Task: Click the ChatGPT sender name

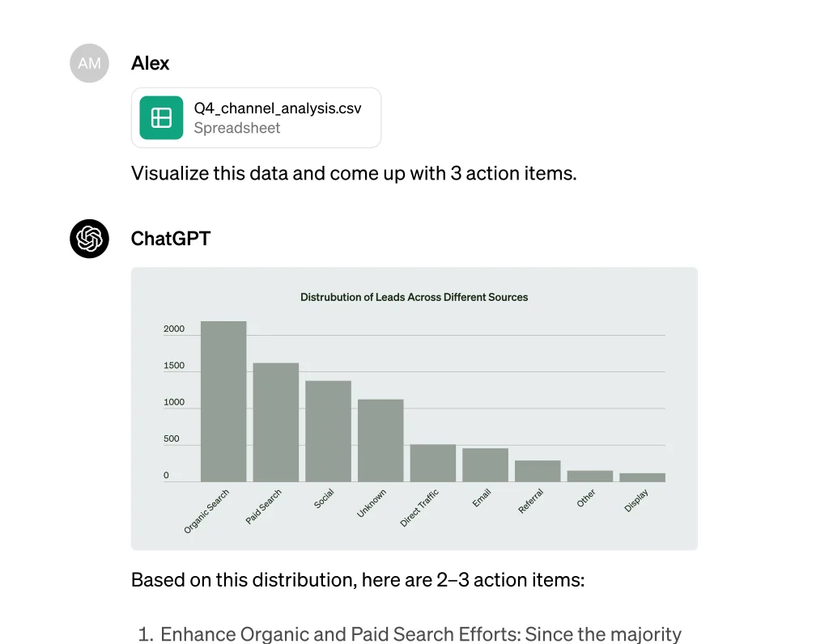Action: click(170, 239)
